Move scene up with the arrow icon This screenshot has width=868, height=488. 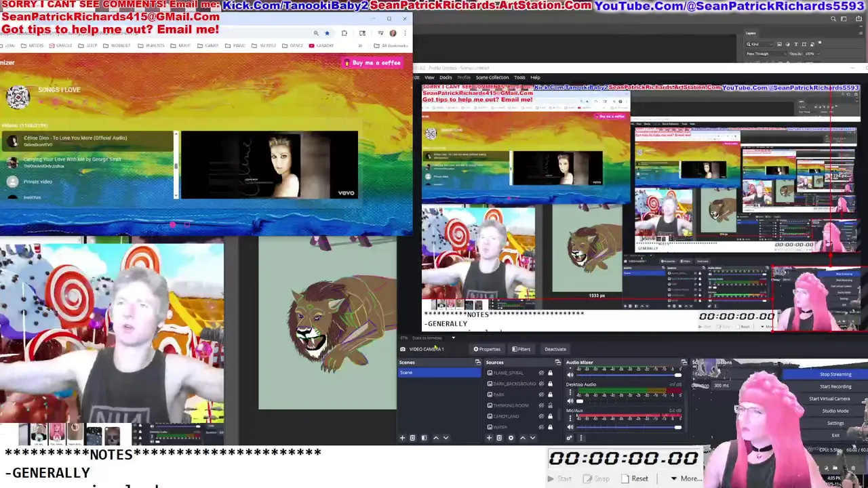click(x=436, y=438)
